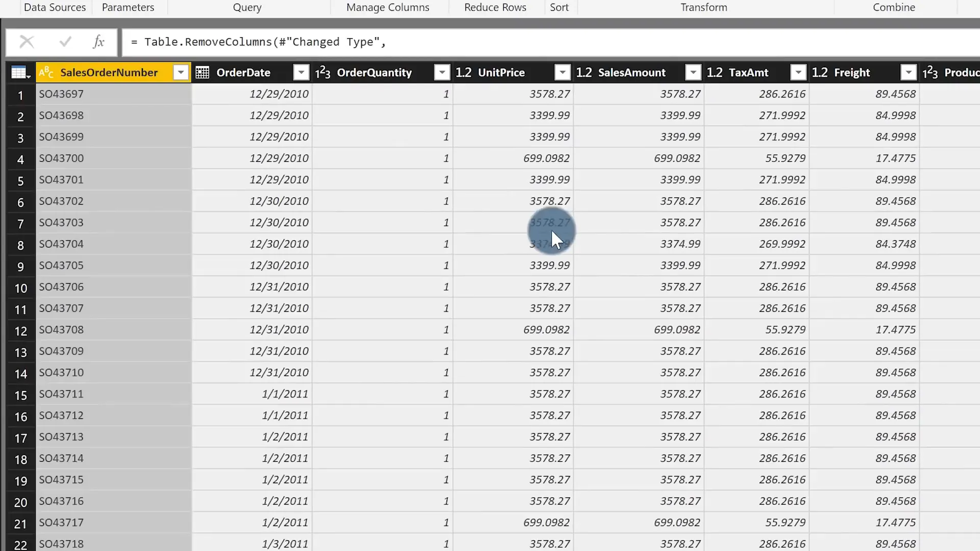Click the cancel X icon in formula bar
980x551 pixels.
27,41
